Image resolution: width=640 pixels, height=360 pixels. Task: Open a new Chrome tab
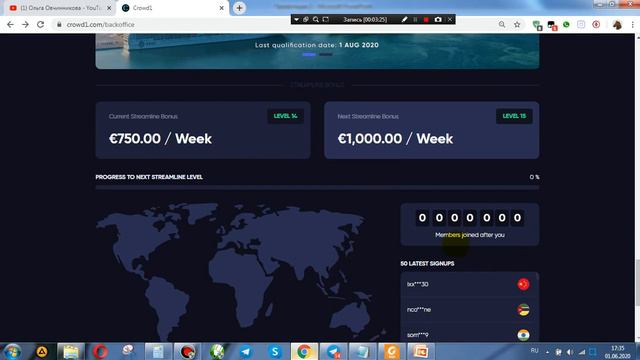tap(239, 8)
